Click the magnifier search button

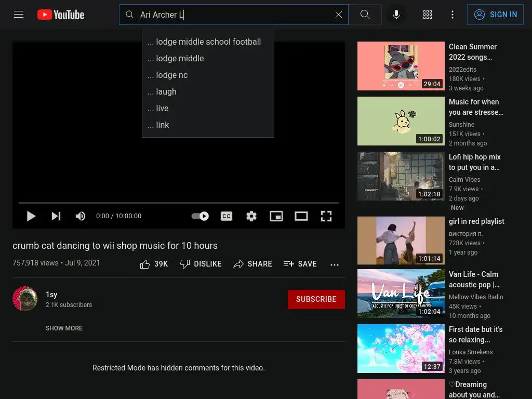(x=365, y=15)
